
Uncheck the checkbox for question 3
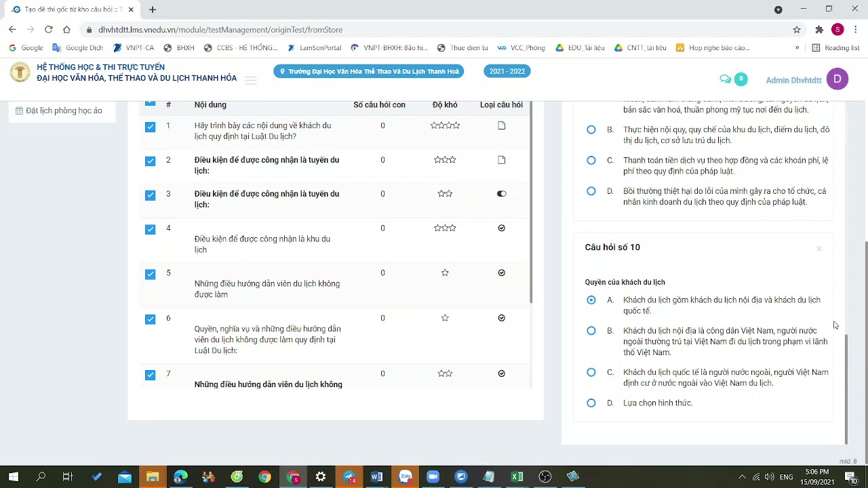[150, 195]
